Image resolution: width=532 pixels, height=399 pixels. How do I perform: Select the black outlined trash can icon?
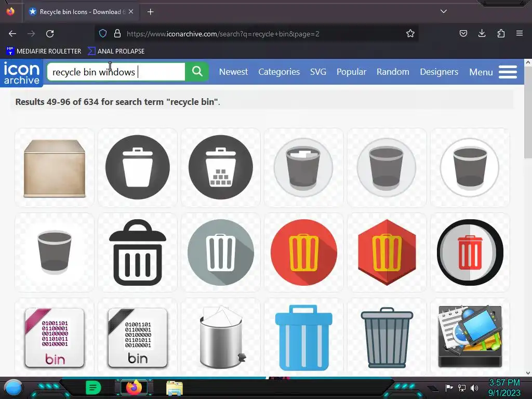tap(137, 252)
